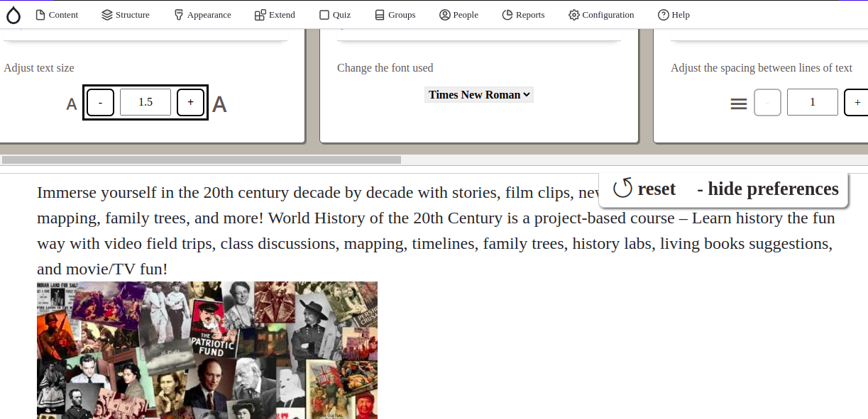The image size is (868, 419).
Task: Open the Quiz menu
Action: click(335, 15)
